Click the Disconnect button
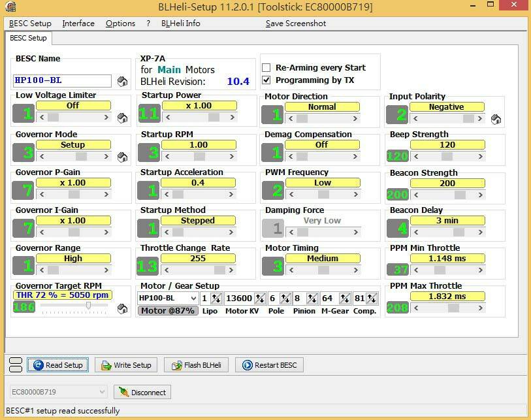 point(142,392)
